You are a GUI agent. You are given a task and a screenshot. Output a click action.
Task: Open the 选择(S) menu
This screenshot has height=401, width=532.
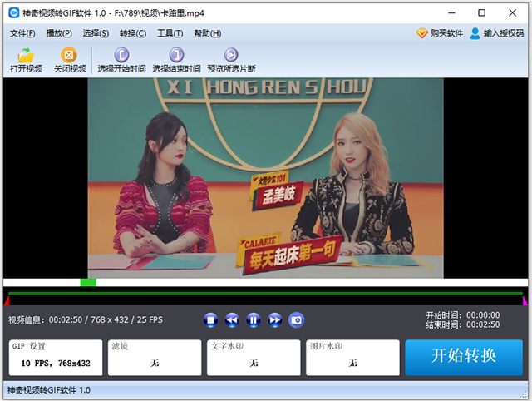(x=96, y=33)
